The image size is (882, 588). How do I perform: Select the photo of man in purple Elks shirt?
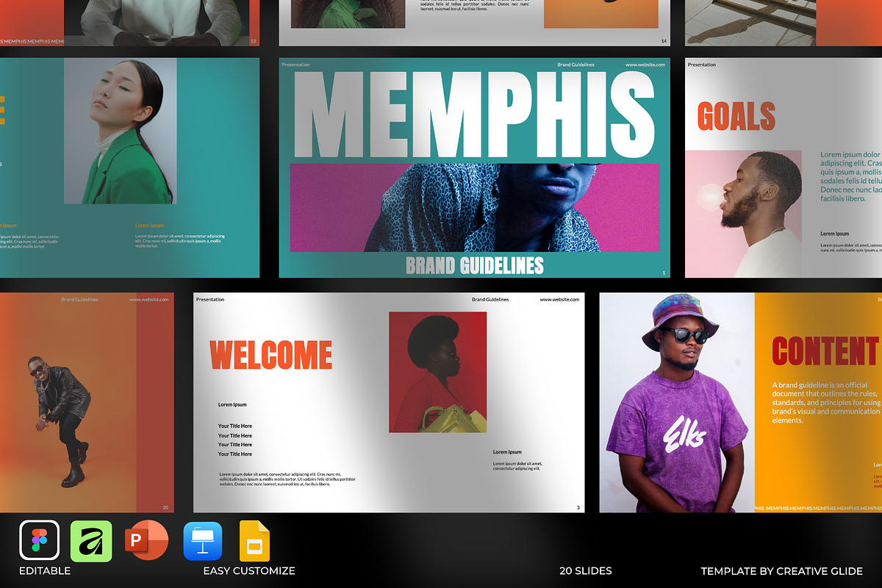click(x=676, y=403)
